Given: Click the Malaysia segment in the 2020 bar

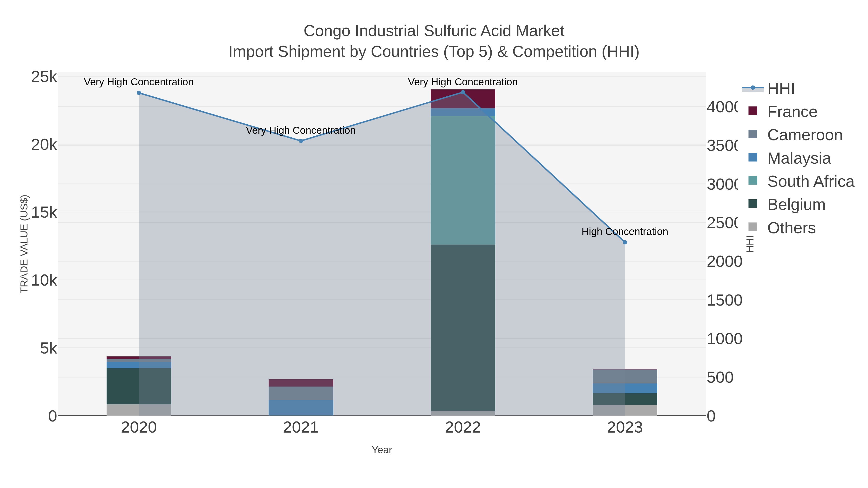Looking at the screenshot, I should [139, 365].
